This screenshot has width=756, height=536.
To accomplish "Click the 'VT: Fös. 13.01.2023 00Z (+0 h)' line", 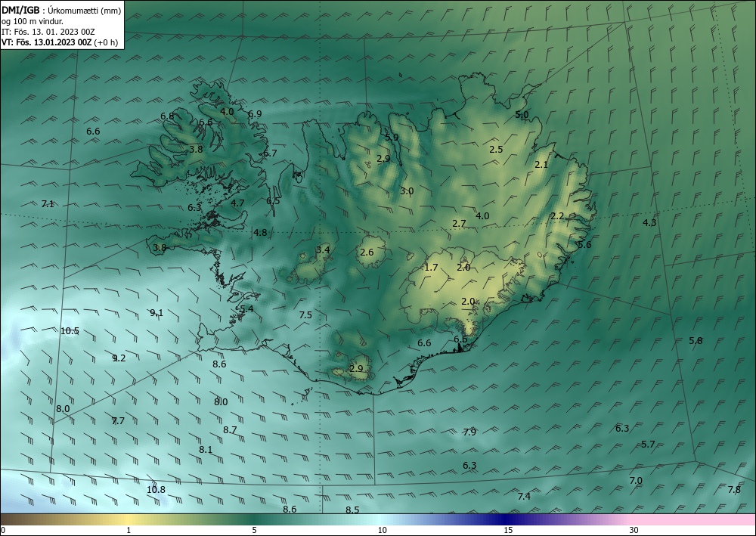I will point(60,42).
